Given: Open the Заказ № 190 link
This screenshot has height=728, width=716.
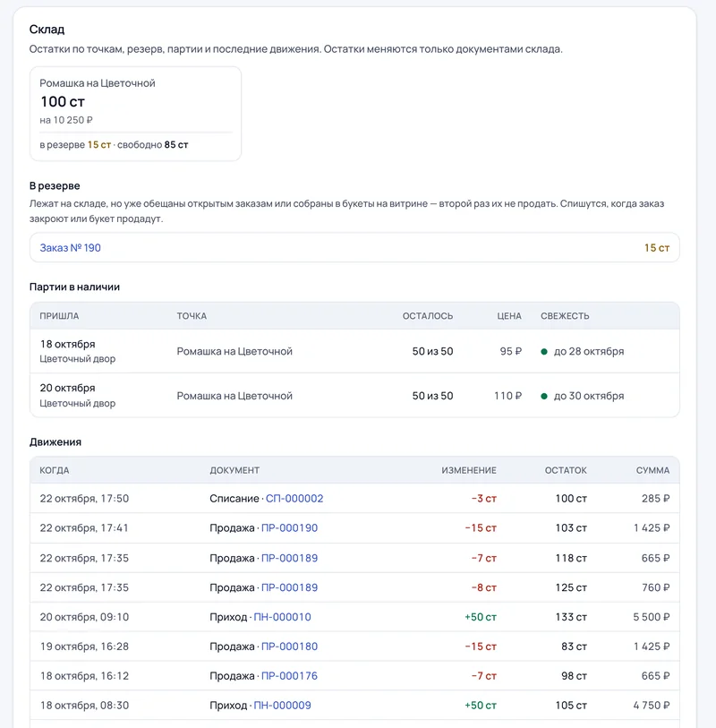Looking at the screenshot, I should [70, 248].
